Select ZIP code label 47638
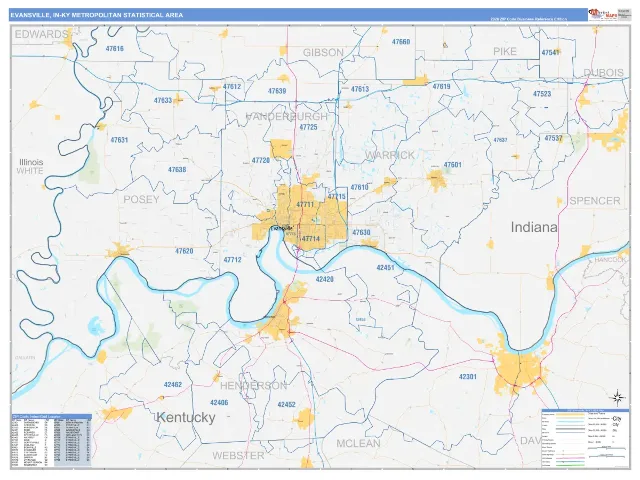640x480 pixels. (177, 169)
